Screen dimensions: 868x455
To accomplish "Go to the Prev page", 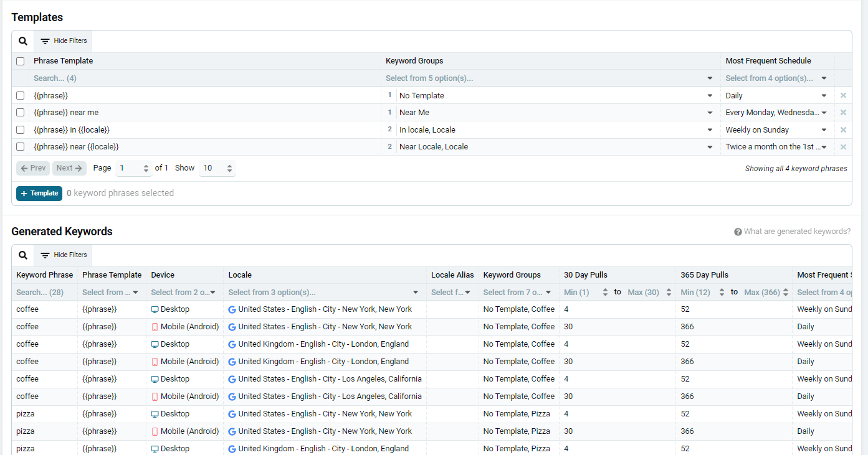I will tap(33, 168).
